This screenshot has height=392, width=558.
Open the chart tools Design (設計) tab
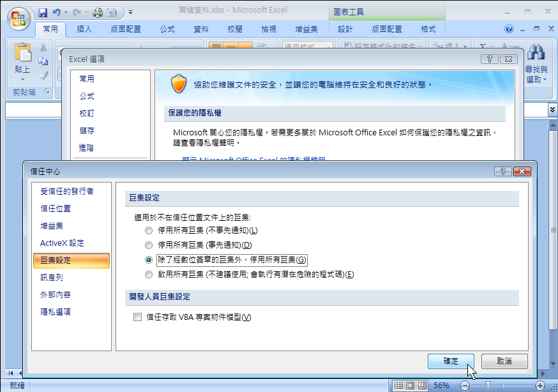click(345, 29)
